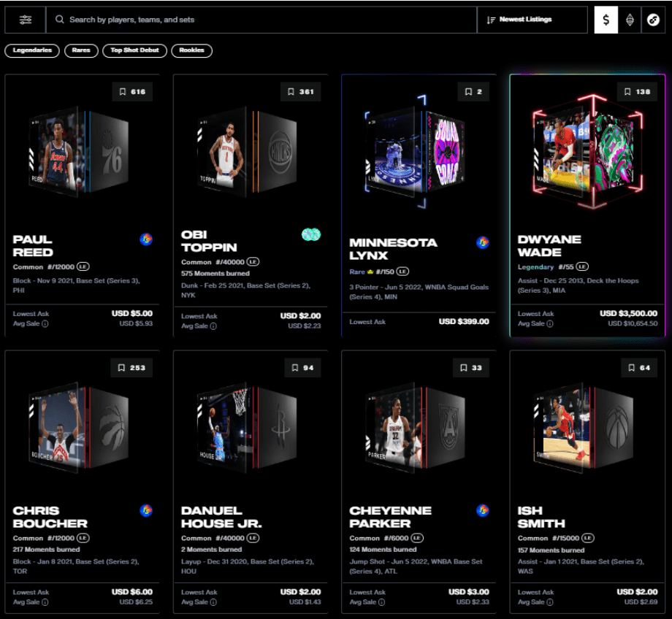The image size is (672, 619).
Task: Click the crown icon next to Rare
Action: pyautogui.click(x=370, y=272)
